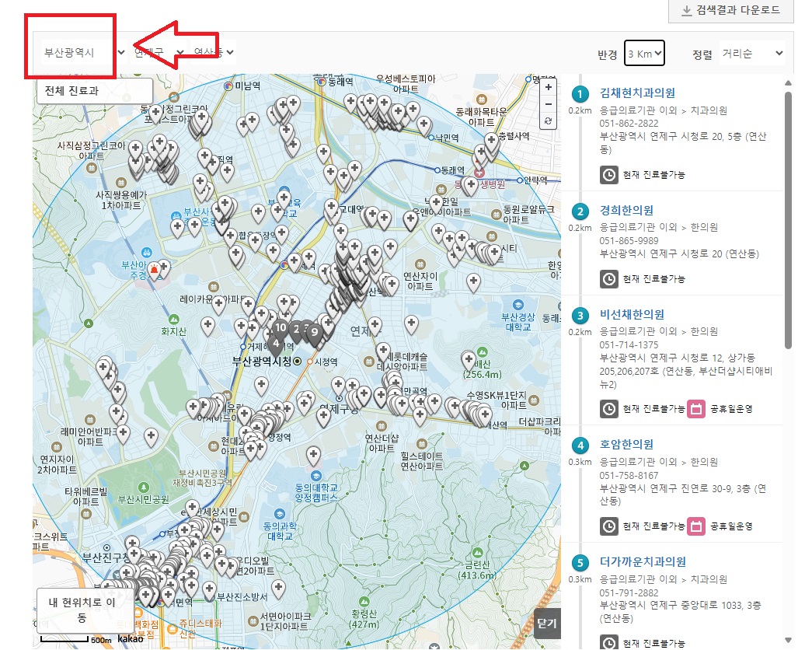Viewport: 812px width, 650px height.
Task: Click the scrollbar up arrow
Action: pos(788,83)
